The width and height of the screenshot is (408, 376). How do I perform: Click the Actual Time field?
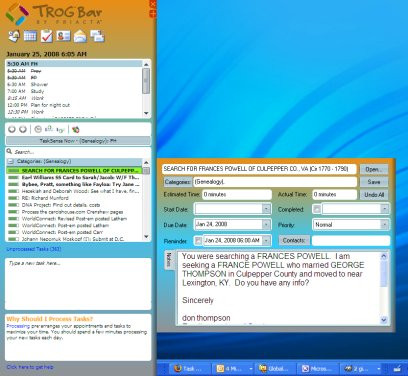(x=334, y=194)
